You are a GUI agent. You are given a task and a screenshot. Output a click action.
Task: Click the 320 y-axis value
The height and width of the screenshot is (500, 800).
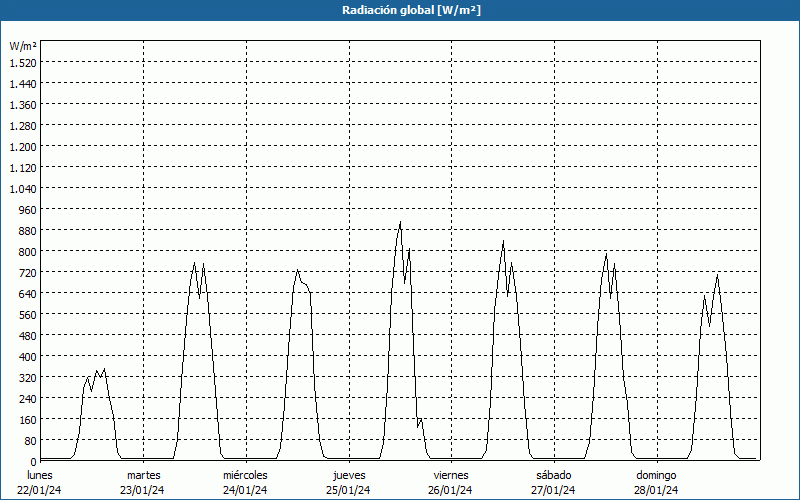pos(28,378)
